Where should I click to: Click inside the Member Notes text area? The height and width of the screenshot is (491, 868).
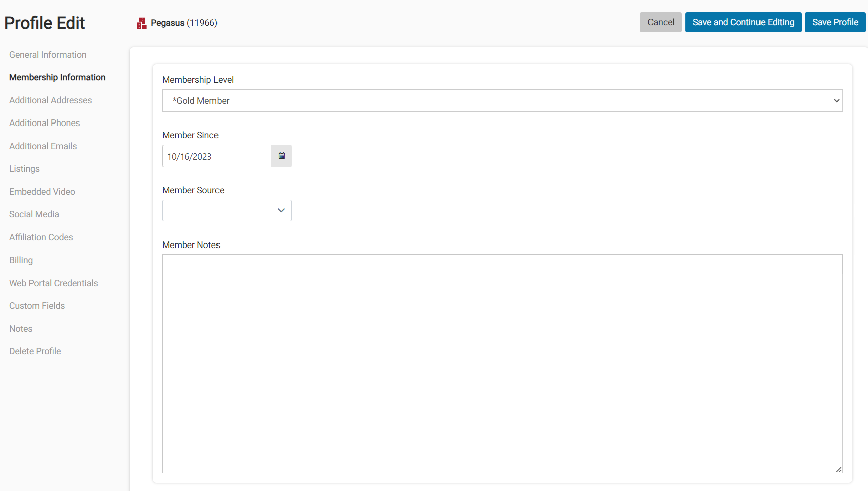click(500, 361)
